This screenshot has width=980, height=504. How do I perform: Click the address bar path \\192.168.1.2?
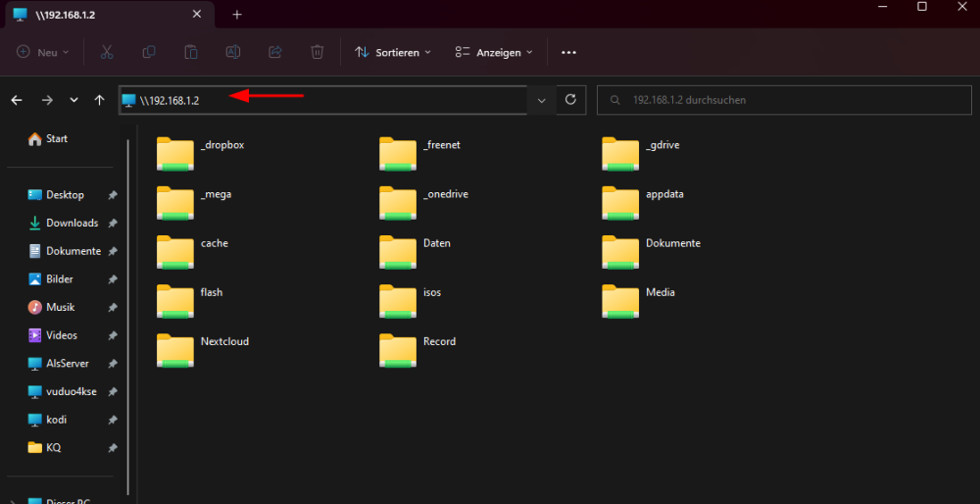pos(170,100)
